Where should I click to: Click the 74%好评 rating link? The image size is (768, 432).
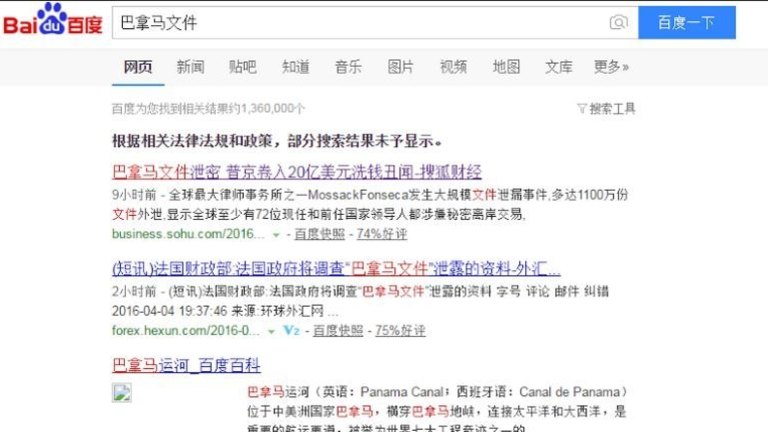coord(382,234)
